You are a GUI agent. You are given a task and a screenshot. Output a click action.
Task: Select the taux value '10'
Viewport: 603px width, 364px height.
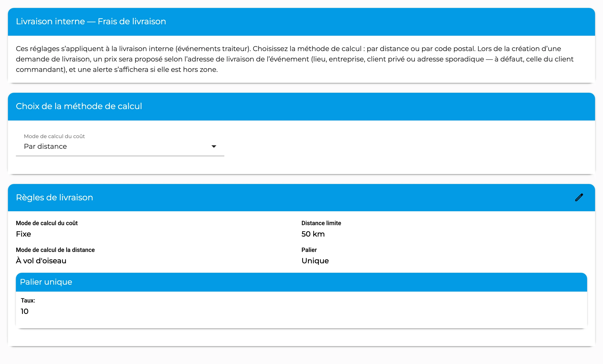point(25,311)
